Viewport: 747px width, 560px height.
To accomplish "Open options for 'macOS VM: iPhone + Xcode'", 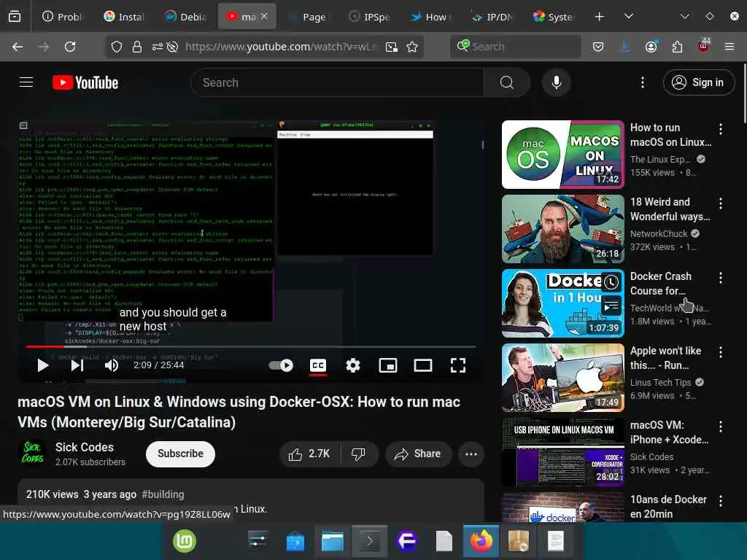I will pyautogui.click(x=721, y=427).
